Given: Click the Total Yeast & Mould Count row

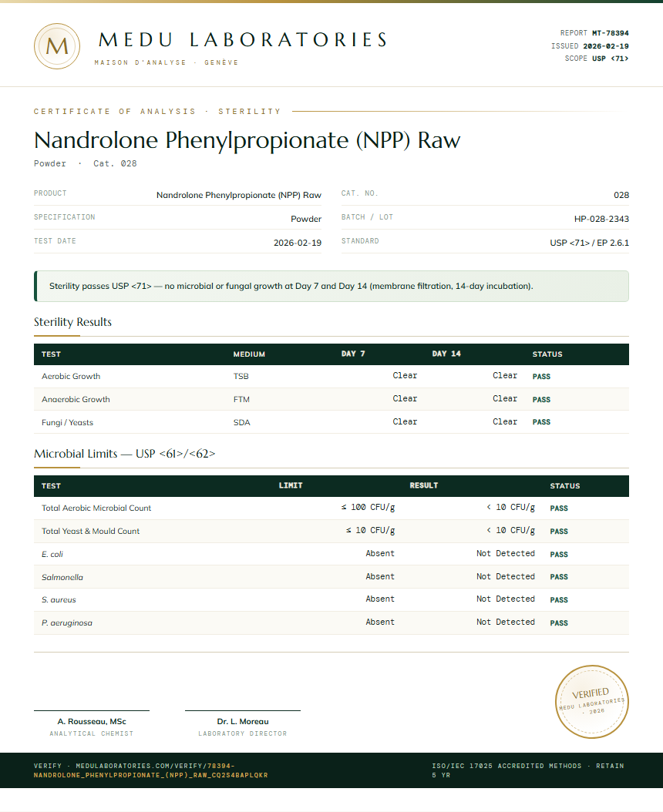Looking at the screenshot, I should [x=331, y=532].
